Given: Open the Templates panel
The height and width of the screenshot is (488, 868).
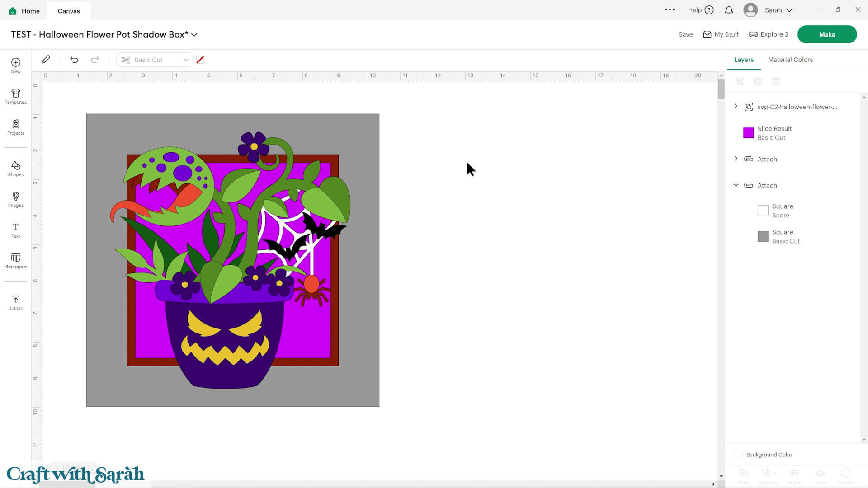Looking at the screenshot, I should coord(15,96).
